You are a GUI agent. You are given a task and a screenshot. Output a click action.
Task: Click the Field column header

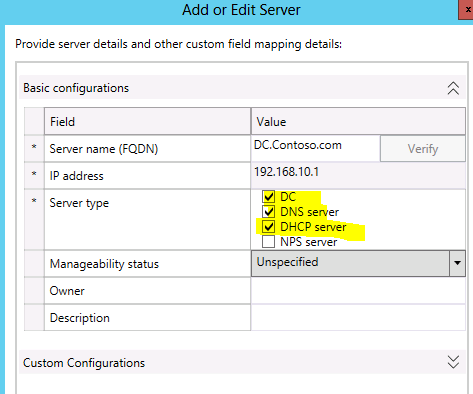[x=147, y=121]
